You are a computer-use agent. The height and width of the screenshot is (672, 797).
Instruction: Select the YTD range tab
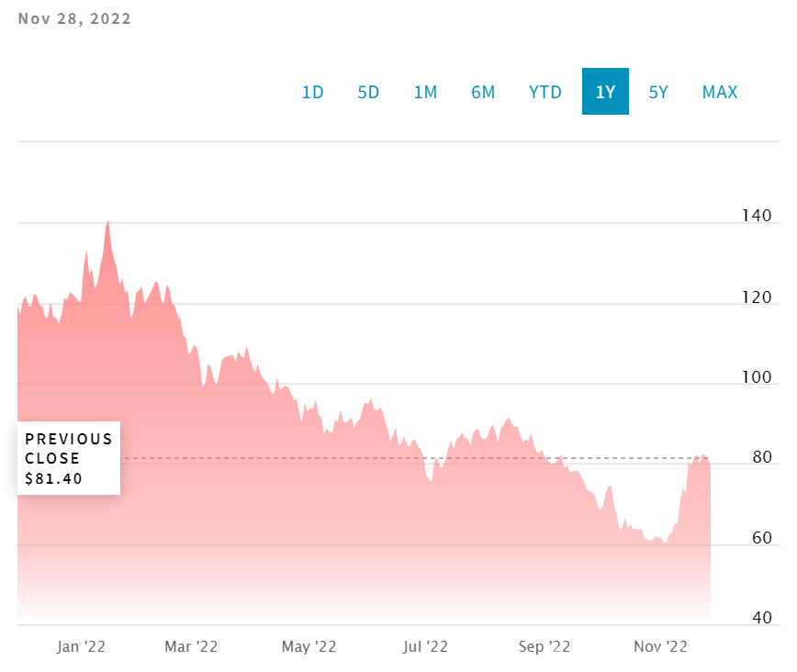[x=544, y=92]
